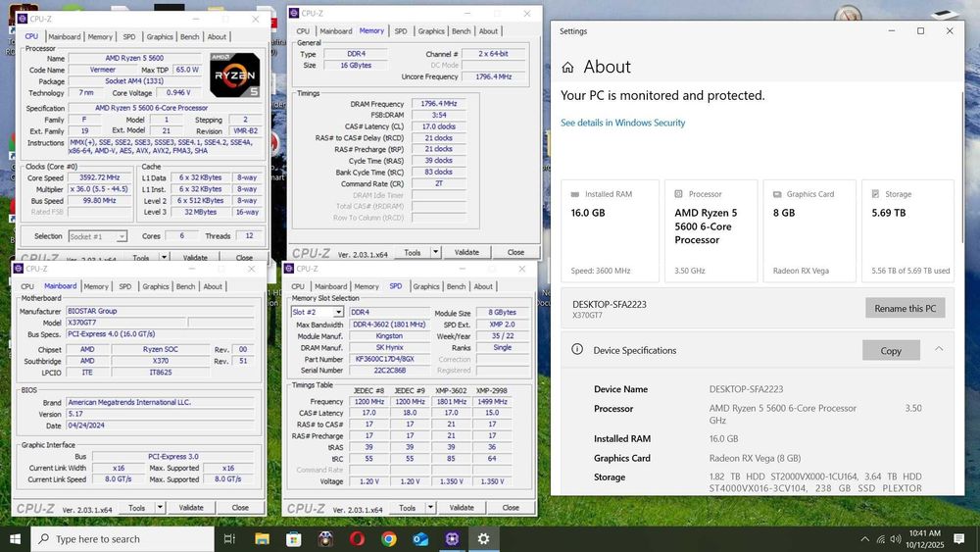The width and height of the screenshot is (980, 552).
Task: Select Graphics tab in the Memory window
Action: 431,31
